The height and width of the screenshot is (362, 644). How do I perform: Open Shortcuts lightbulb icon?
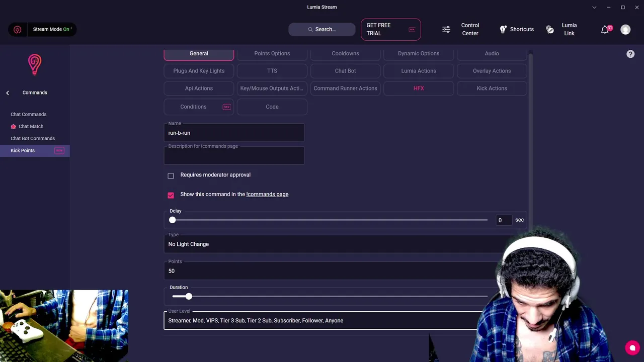pyautogui.click(x=503, y=29)
